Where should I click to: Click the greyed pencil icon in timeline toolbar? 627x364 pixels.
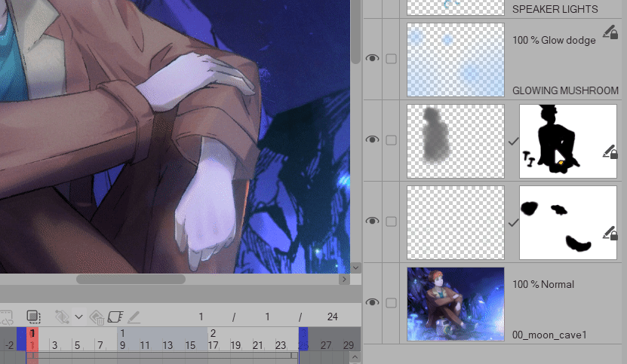134,317
